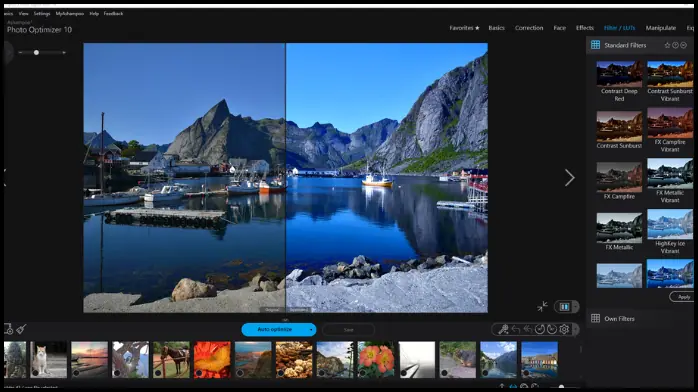Open the Settings menu
The height and width of the screenshot is (392, 698).
tap(42, 14)
